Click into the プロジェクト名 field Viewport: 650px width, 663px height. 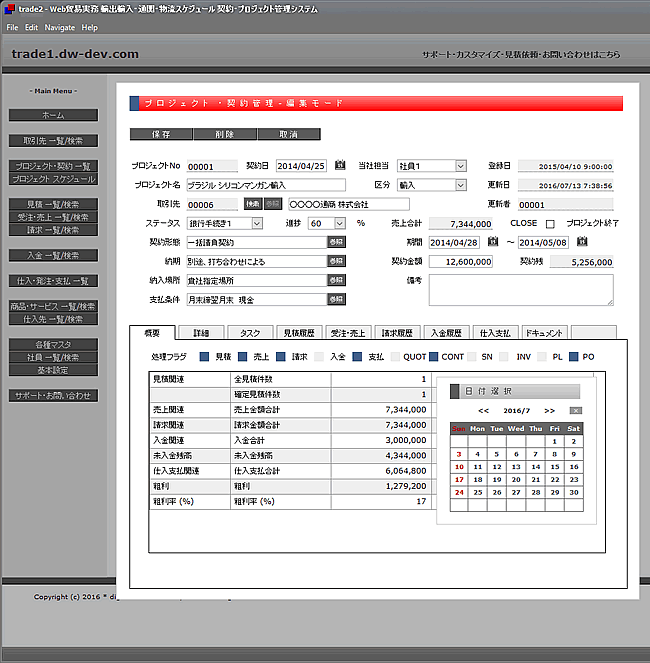[x=266, y=185]
